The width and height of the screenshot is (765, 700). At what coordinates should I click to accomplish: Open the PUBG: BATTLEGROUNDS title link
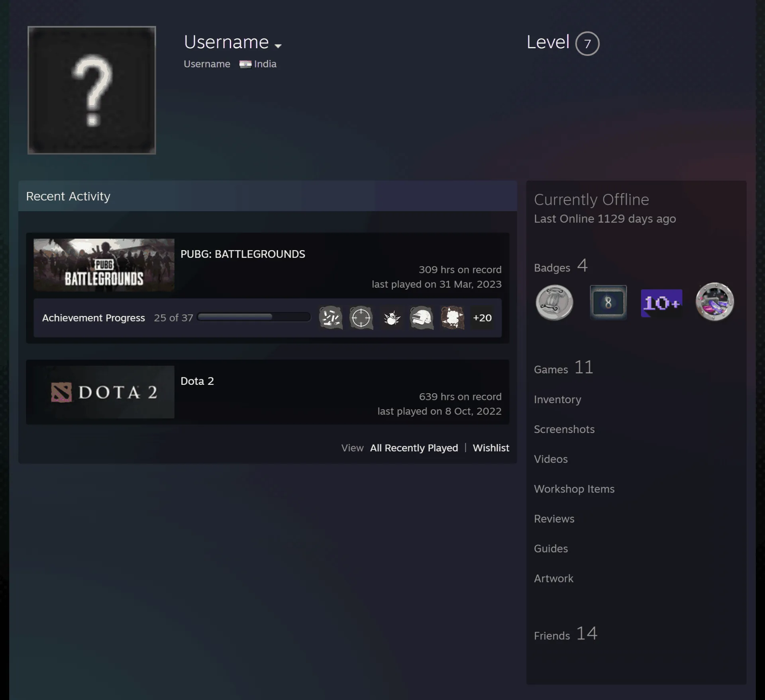tap(243, 254)
